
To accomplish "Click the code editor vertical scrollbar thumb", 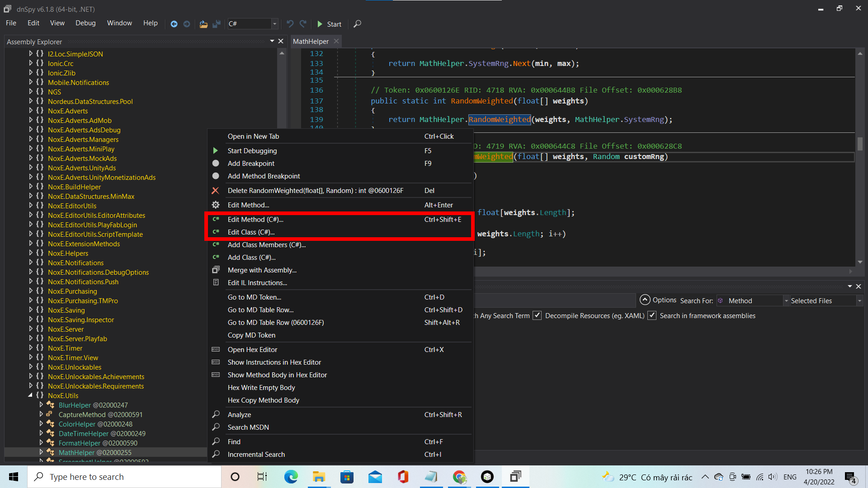I will (x=860, y=144).
